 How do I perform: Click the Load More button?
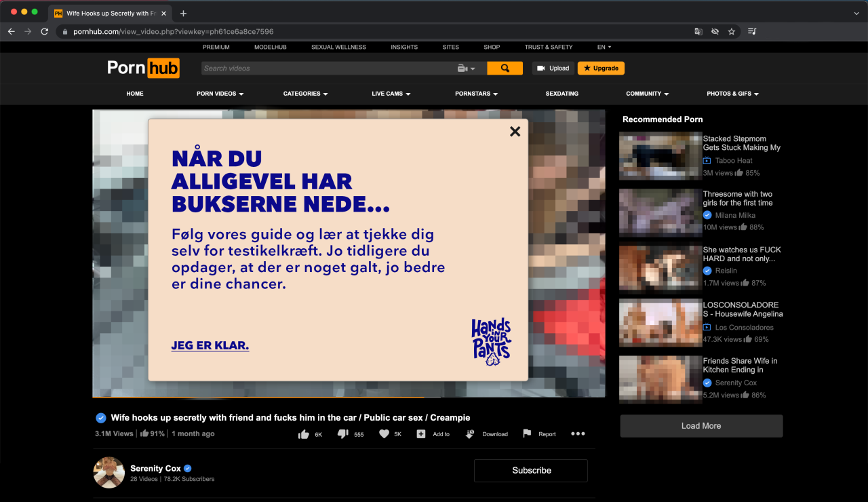coord(701,426)
